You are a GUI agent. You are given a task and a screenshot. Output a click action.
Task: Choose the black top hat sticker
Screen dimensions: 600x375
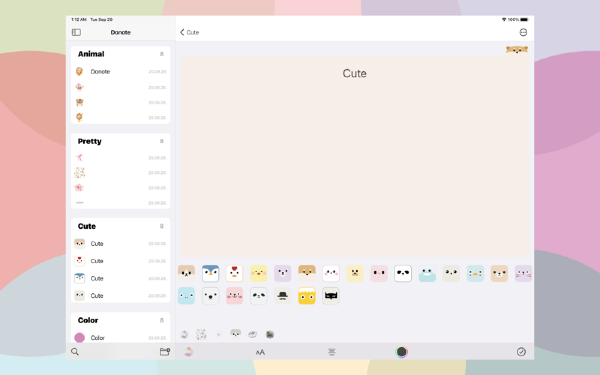(283, 296)
